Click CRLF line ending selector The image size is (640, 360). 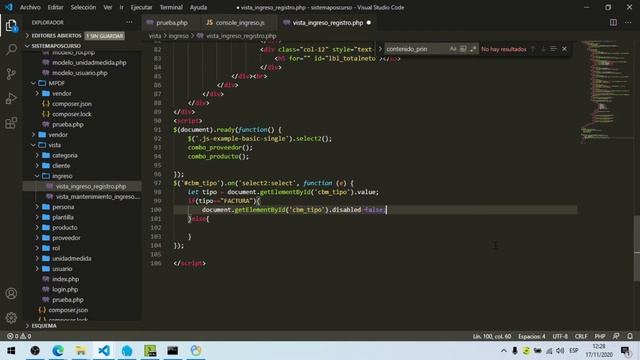pyautogui.click(x=581, y=336)
